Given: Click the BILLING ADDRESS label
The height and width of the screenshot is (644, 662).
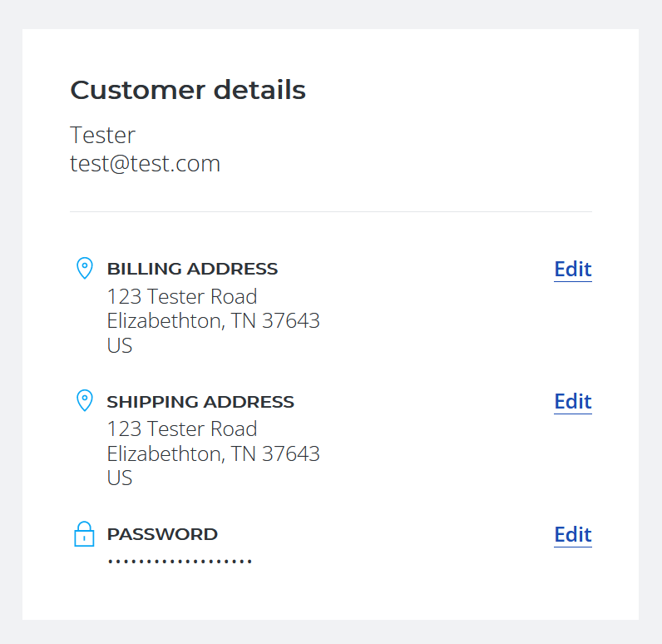Looking at the screenshot, I should point(192,269).
